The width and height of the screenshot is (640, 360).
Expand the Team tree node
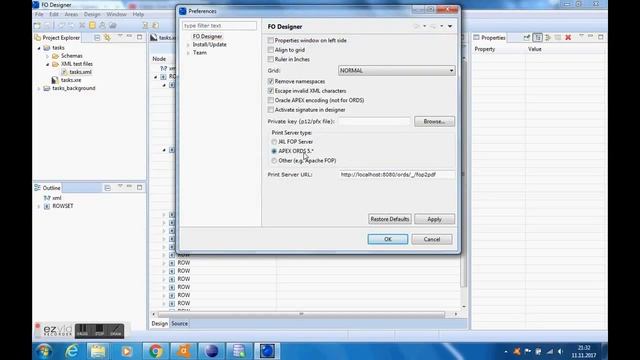pyautogui.click(x=188, y=53)
